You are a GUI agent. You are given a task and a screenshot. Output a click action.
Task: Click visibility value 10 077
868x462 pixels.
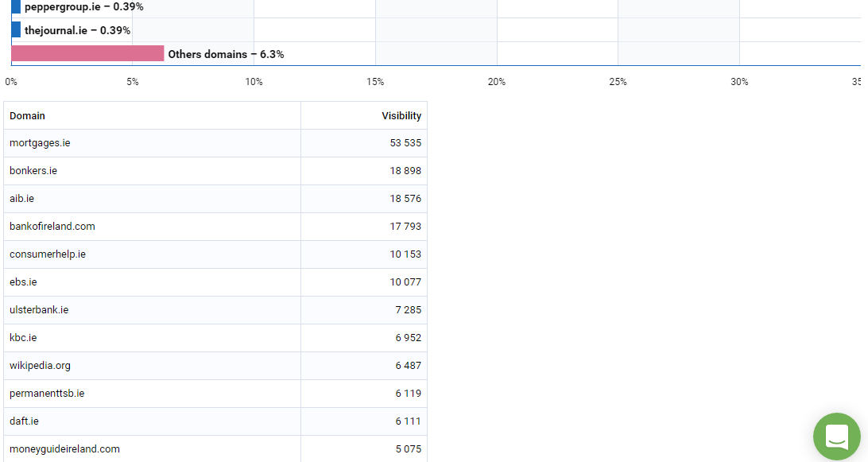tap(405, 282)
